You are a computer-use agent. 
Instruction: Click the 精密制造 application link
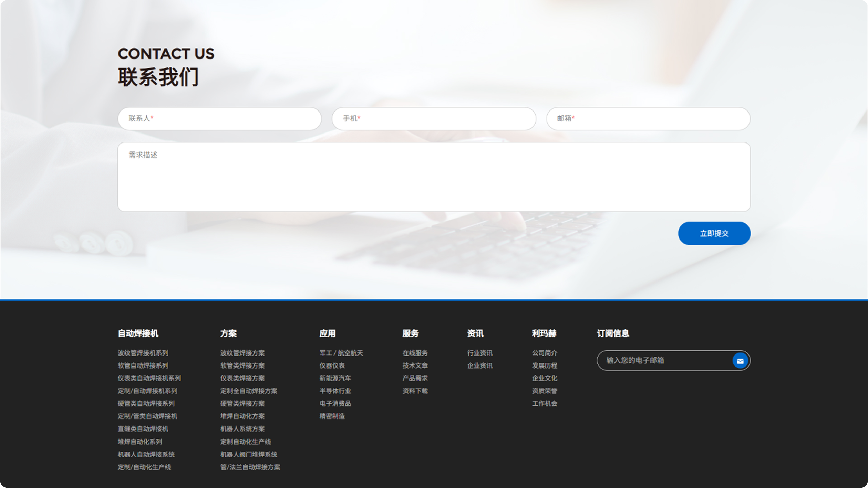[332, 416]
